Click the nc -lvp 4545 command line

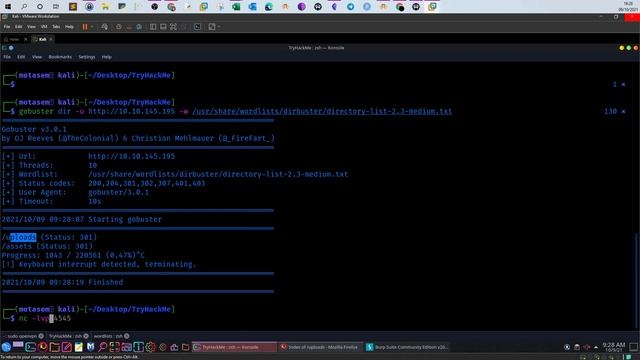[44, 318]
